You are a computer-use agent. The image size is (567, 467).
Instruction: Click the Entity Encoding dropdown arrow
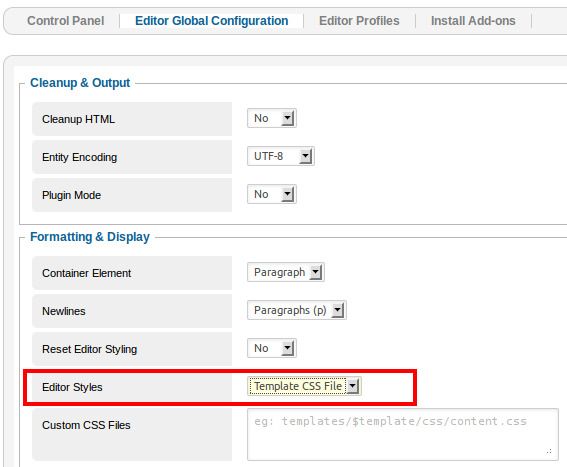tap(305, 156)
